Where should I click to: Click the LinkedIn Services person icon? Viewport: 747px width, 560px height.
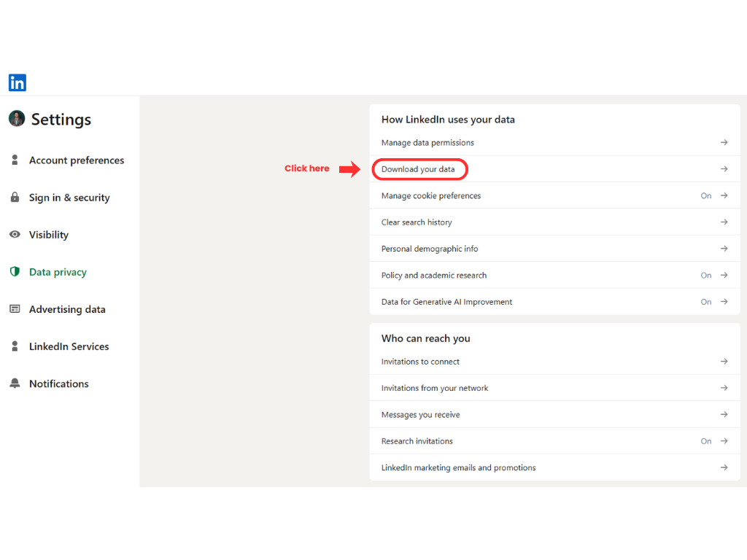pyautogui.click(x=15, y=346)
